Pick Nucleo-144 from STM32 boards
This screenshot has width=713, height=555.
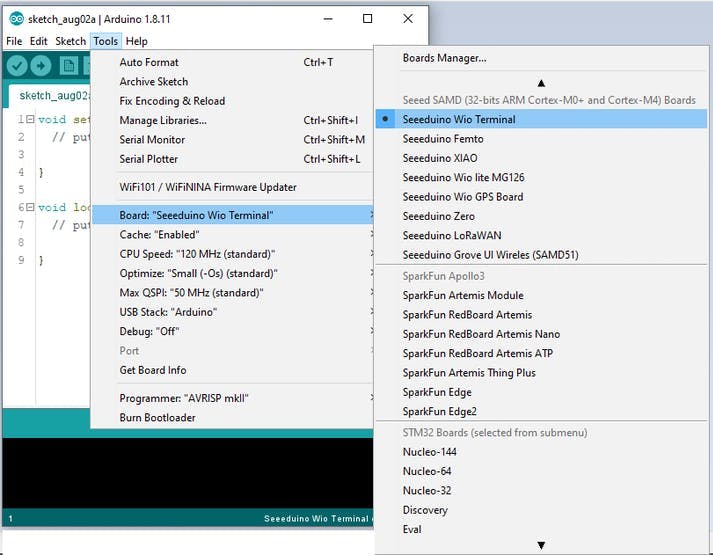541,452
